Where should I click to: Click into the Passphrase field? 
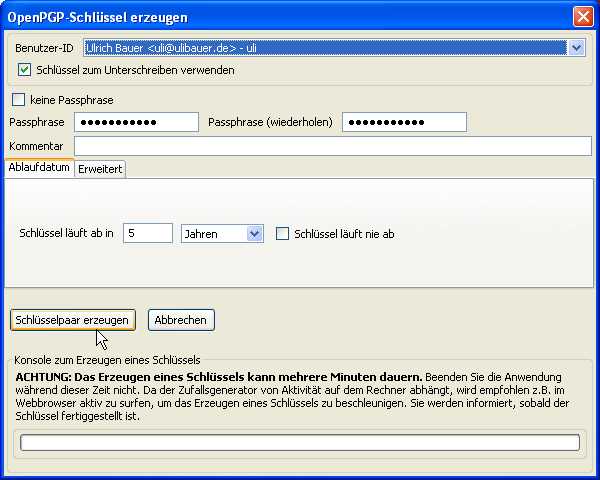pyautogui.click(x=137, y=122)
